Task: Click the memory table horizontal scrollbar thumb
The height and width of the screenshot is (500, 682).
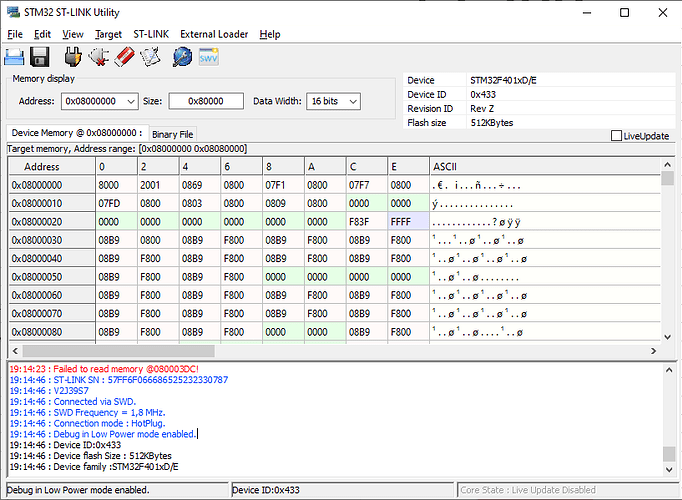Action: [118, 351]
